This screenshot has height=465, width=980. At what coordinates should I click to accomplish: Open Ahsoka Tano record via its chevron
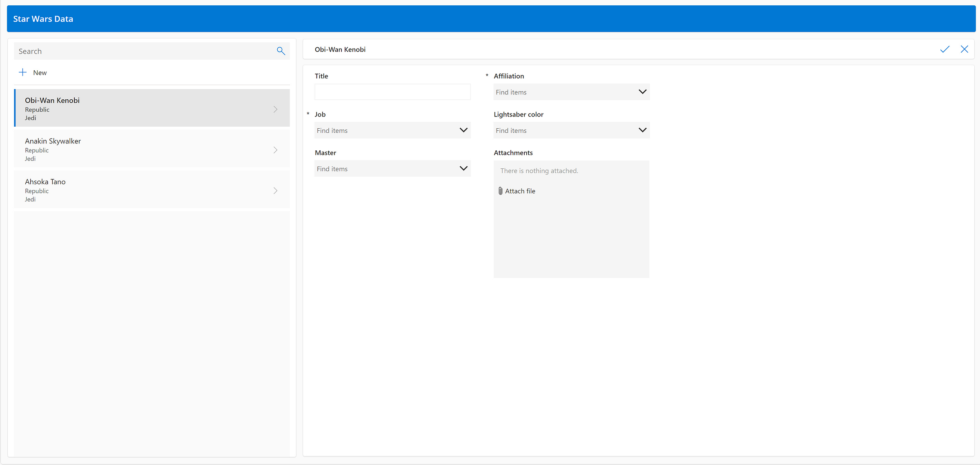click(276, 191)
